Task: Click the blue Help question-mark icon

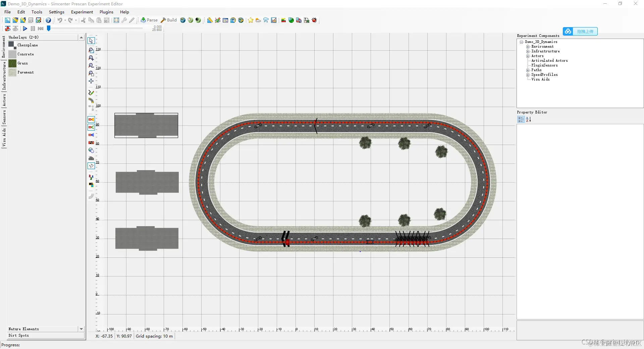Action: (x=48, y=20)
